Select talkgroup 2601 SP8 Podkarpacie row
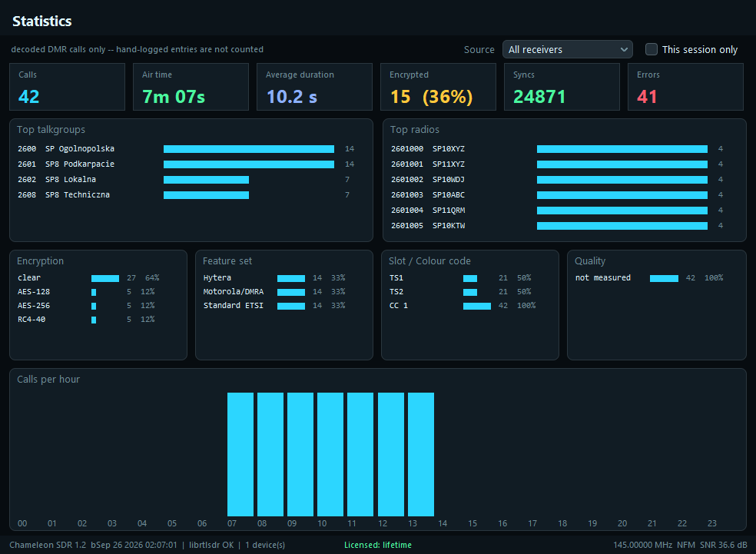 pyautogui.click(x=186, y=164)
